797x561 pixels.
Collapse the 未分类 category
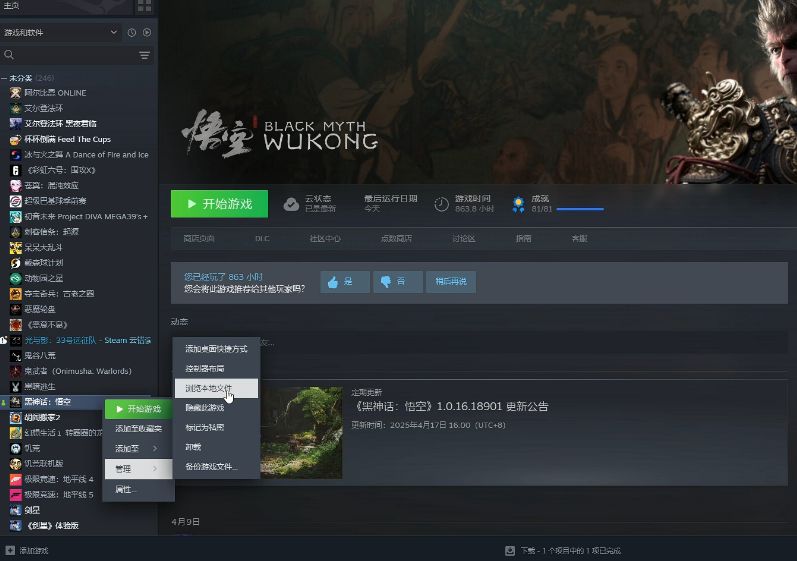[4, 78]
